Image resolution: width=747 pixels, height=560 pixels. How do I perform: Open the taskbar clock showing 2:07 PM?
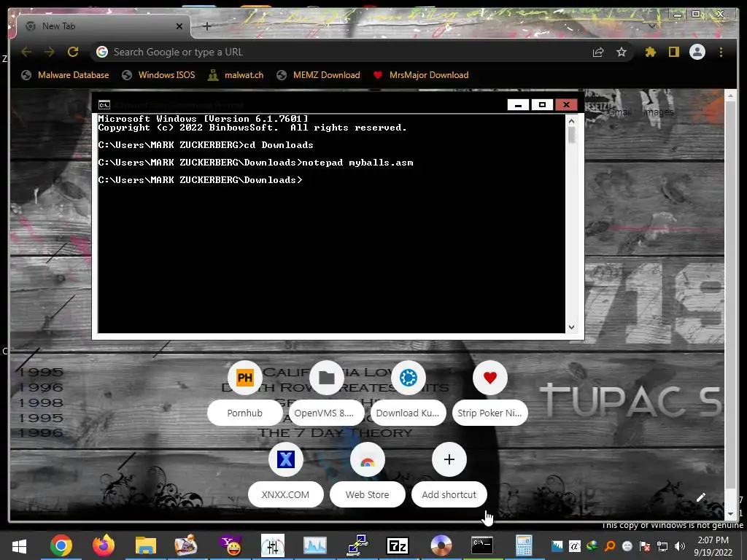(x=713, y=546)
